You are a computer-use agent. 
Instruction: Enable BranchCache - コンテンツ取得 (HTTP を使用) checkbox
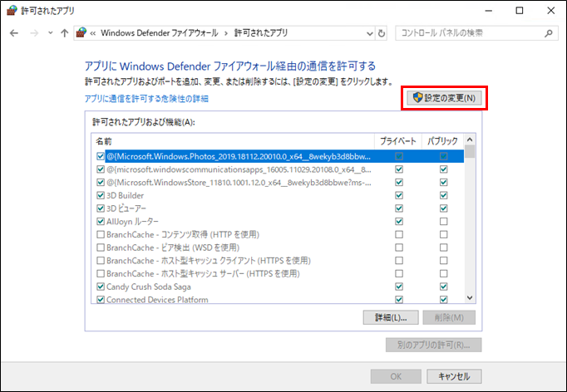pos(101,234)
